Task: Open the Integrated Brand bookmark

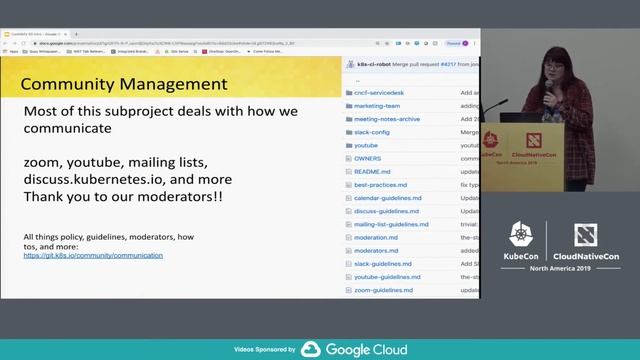Action: click(130, 52)
